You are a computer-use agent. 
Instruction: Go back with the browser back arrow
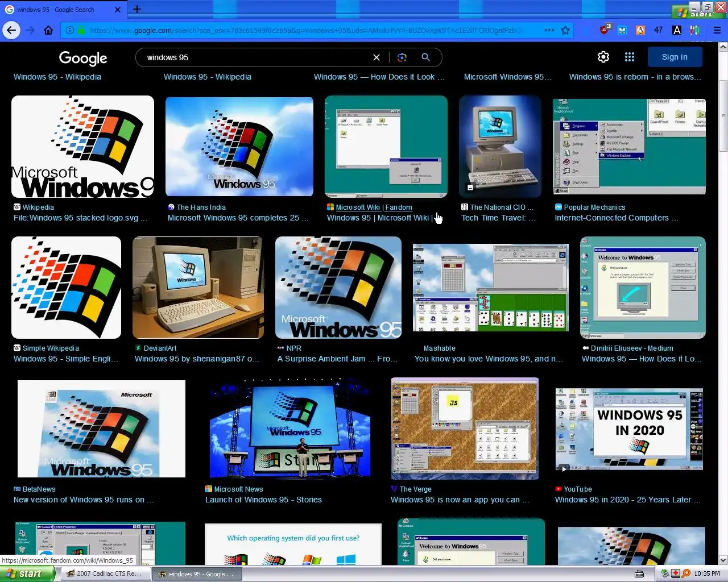[x=11, y=30]
